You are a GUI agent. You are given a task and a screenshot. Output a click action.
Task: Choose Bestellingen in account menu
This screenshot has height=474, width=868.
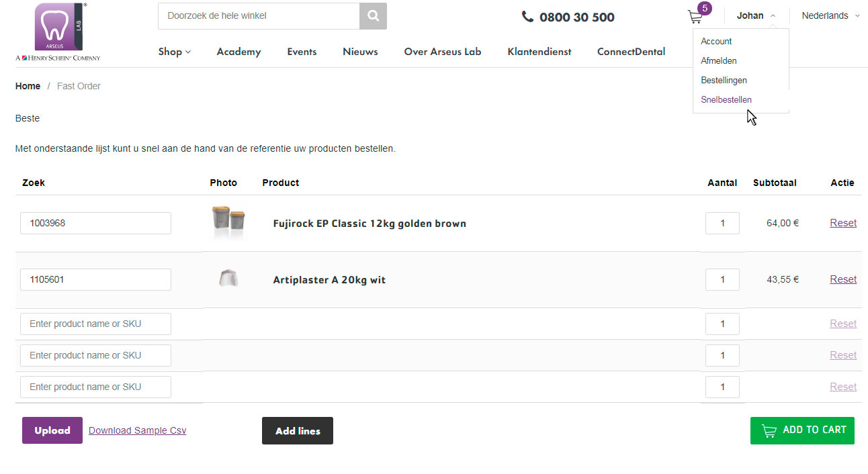coord(724,80)
